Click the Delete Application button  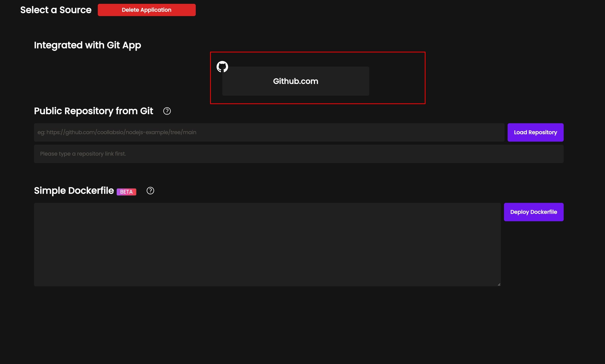(146, 10)
